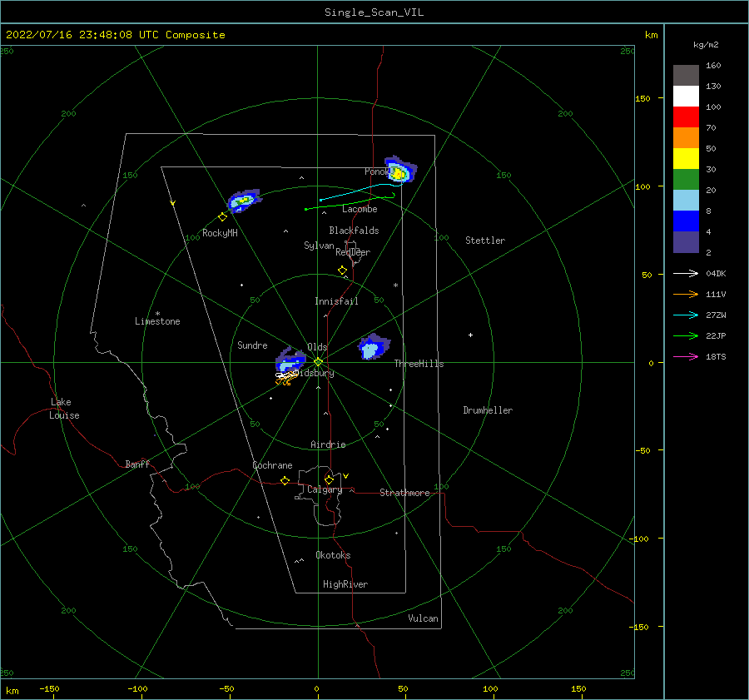The height and width of the screenshot is (700, 749).
Task: Pick the light blue 8-20 legend swatch
Action: (686, 201)
